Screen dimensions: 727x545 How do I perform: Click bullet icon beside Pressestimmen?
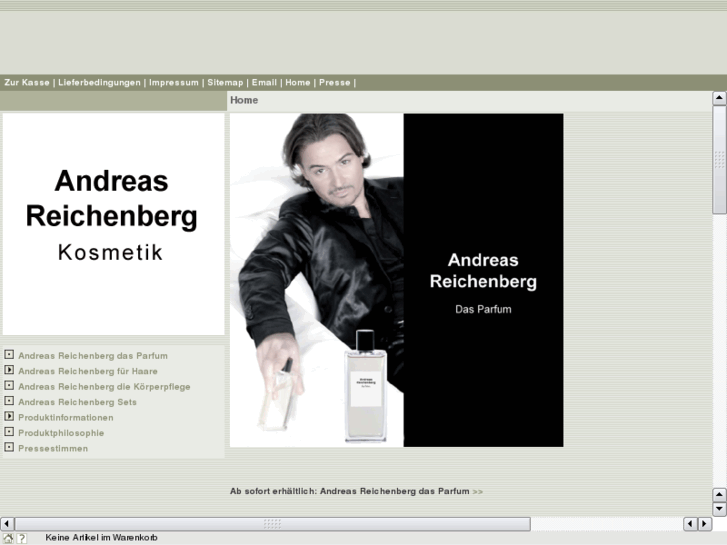click(9, 448)
